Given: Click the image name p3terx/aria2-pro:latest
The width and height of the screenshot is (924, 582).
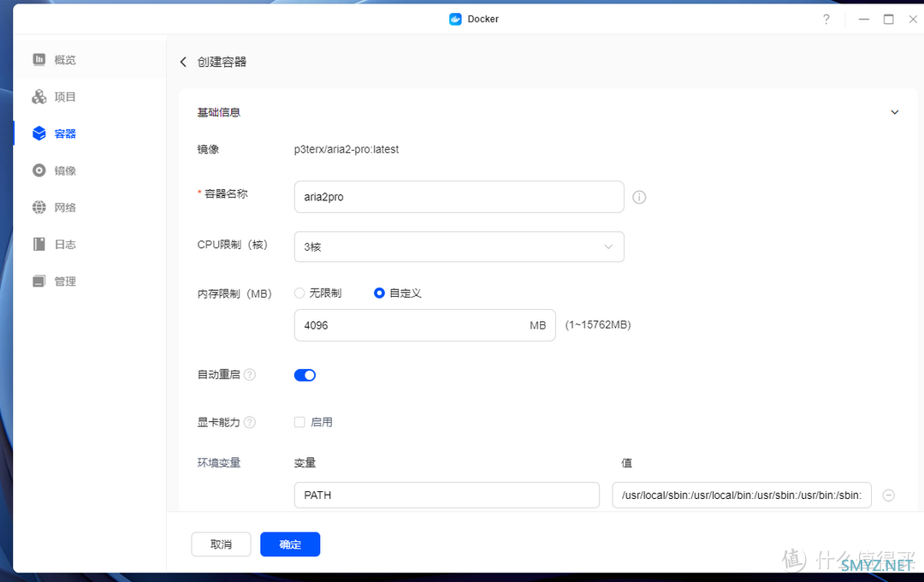Looking at the screenshot, I should coord(346,150).
